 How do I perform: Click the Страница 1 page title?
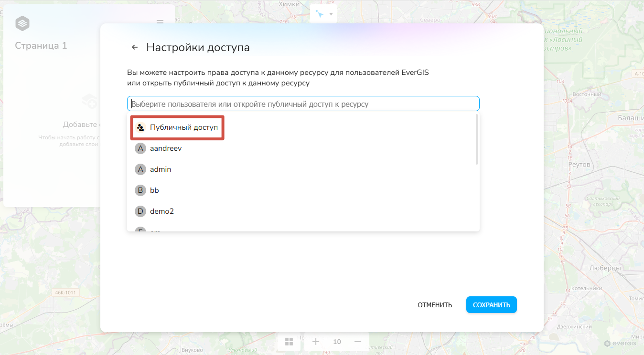[41, 46]
